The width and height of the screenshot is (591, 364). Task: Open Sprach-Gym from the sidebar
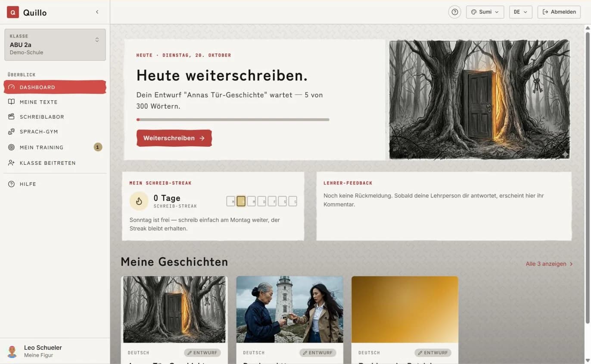tap(55, 132)
